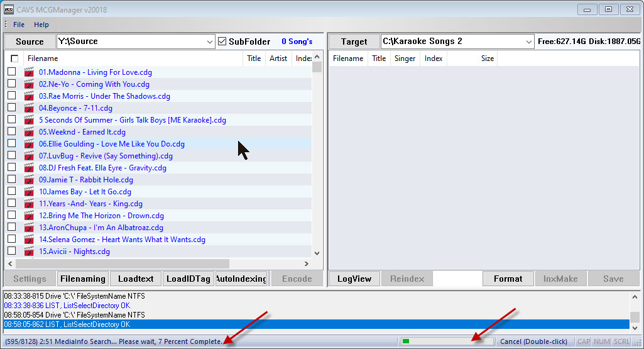Click the CAVS MCGManager app icon in title bar

pos(9,9)
